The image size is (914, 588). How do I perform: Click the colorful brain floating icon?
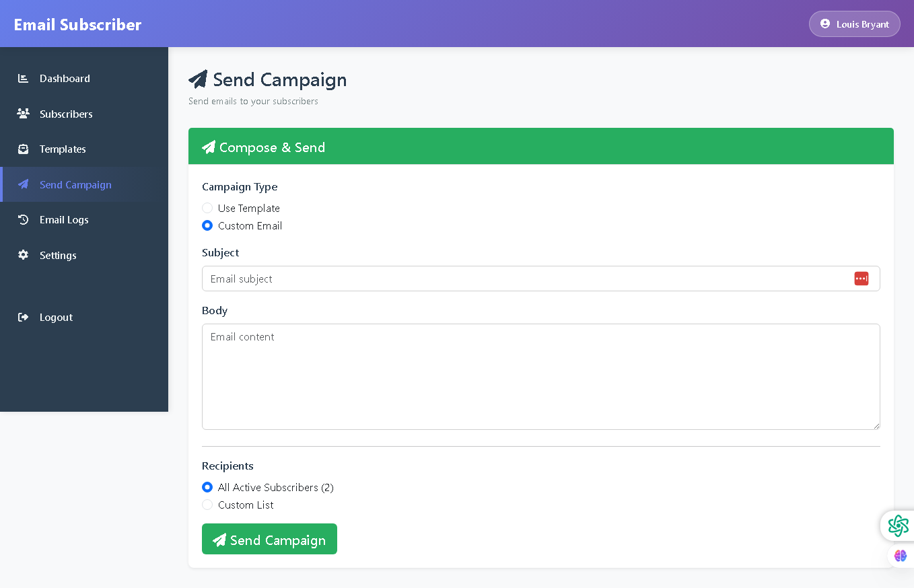[901, 556]
